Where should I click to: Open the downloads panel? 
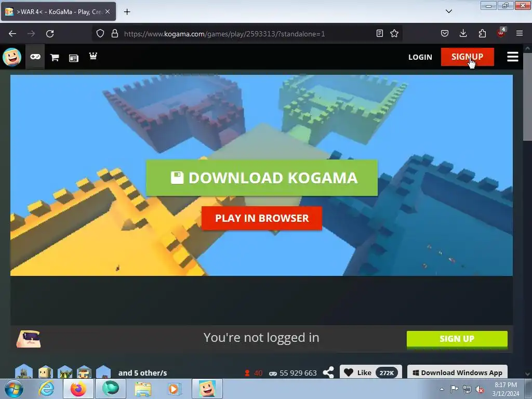coord(463,33)
